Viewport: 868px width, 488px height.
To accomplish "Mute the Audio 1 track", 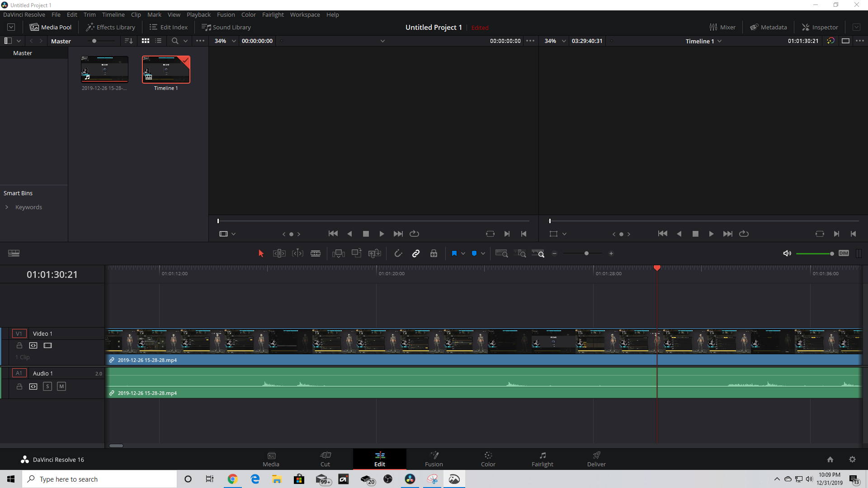I will [x=61, y=386].
